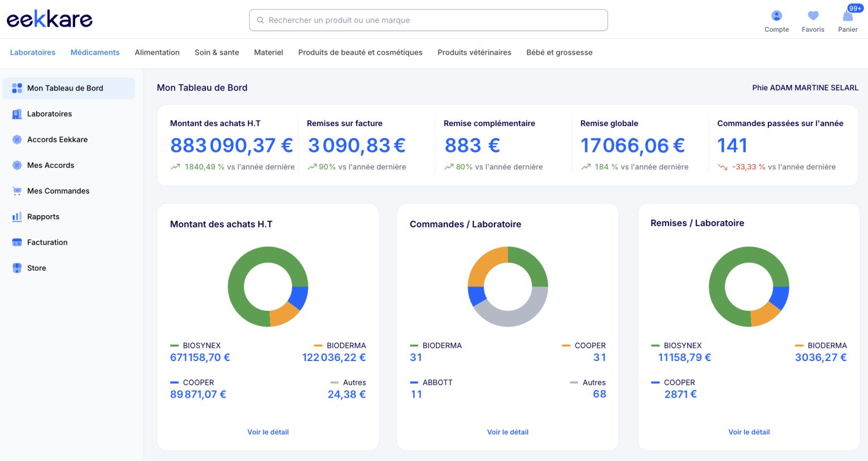
Task: Open Voir le détail under Commandes / Laboratoire
Action: (507, 432)
